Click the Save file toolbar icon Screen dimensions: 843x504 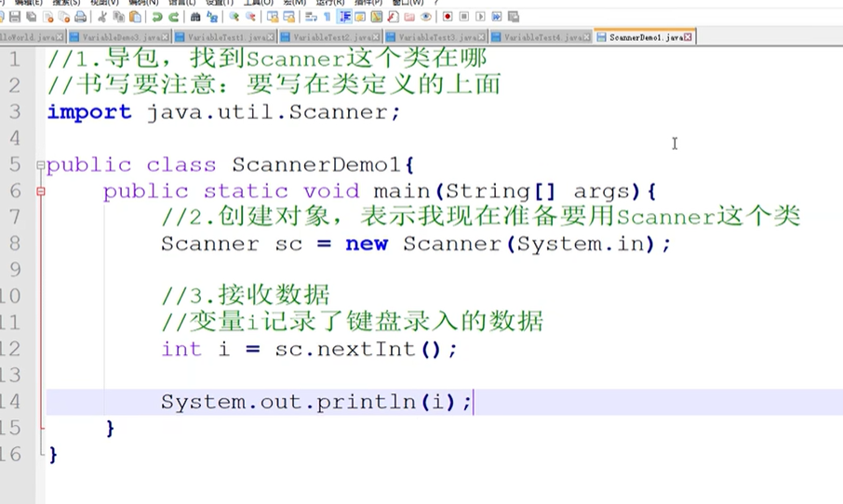coord(15,17)
